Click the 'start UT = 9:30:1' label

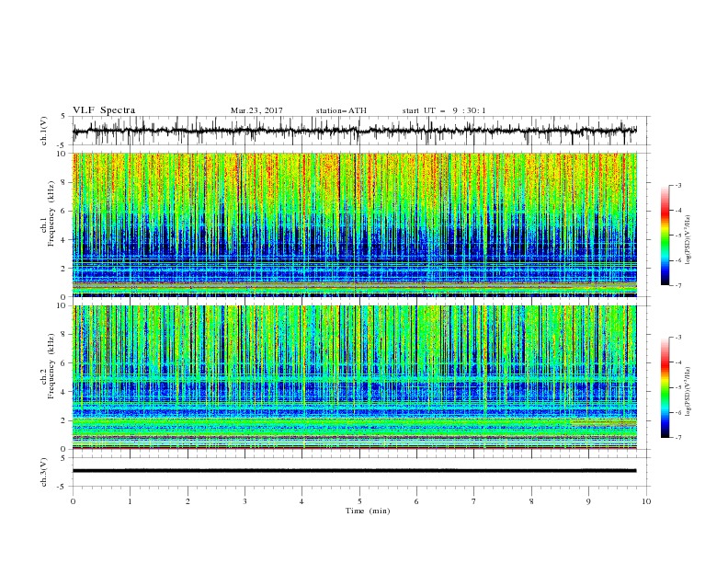tap(444, 110)
